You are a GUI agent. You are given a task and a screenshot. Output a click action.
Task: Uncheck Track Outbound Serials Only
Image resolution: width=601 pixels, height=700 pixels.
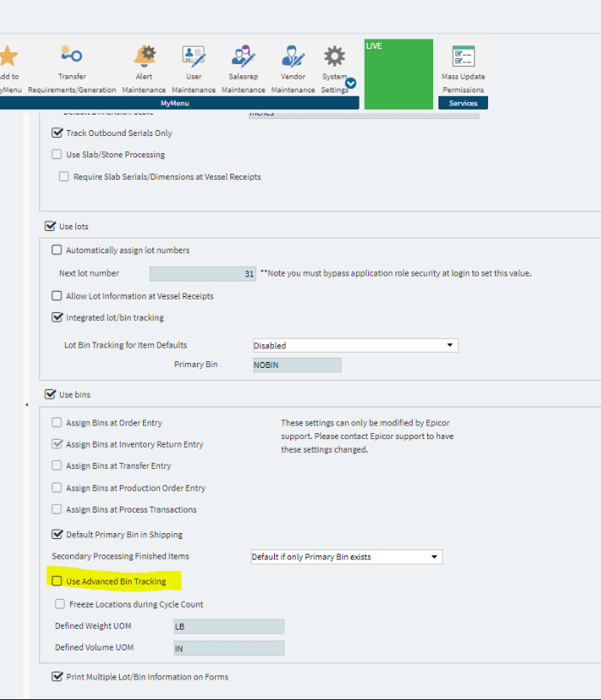pyautogui.click(x=57, y=133)
